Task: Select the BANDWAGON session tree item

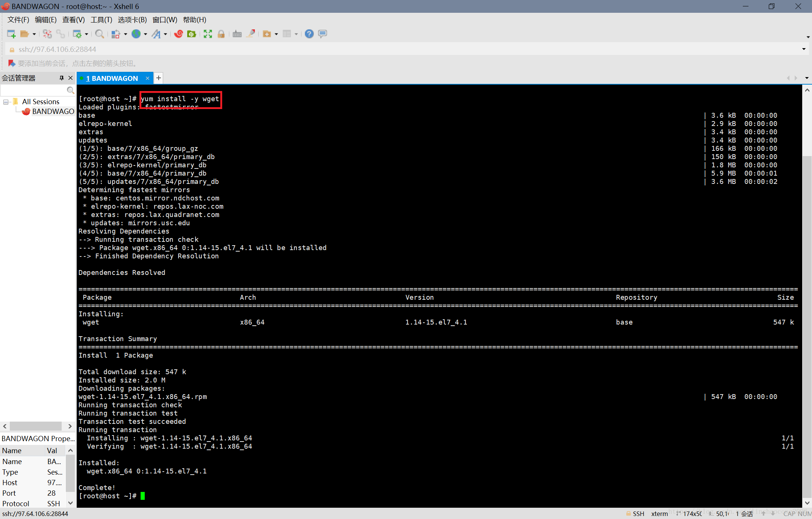Action: pos(53,111)
